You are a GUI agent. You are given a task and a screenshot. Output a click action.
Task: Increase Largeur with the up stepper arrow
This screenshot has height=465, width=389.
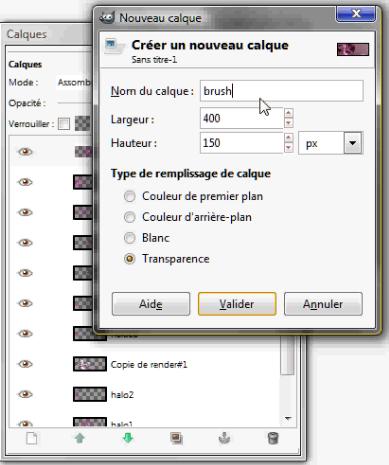288,113
